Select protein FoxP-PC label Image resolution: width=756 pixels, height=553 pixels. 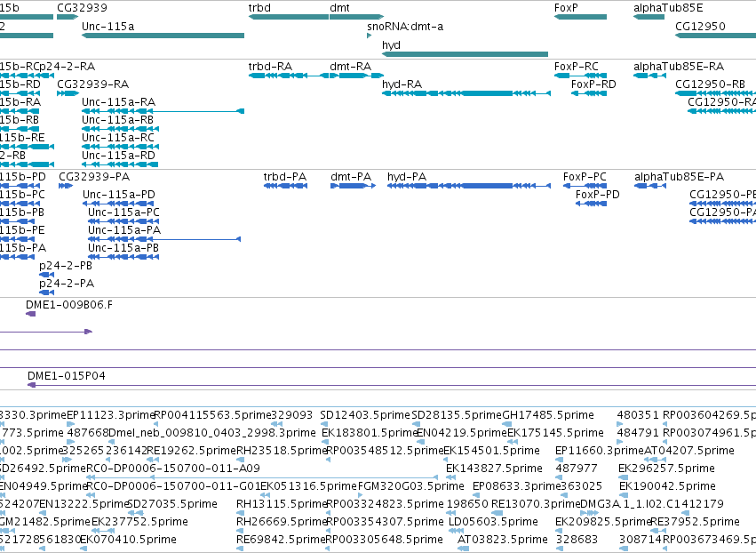585,177
